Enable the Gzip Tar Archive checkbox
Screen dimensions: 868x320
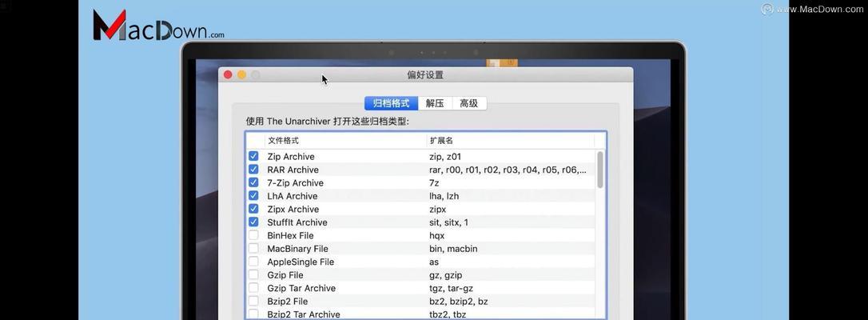253,288
